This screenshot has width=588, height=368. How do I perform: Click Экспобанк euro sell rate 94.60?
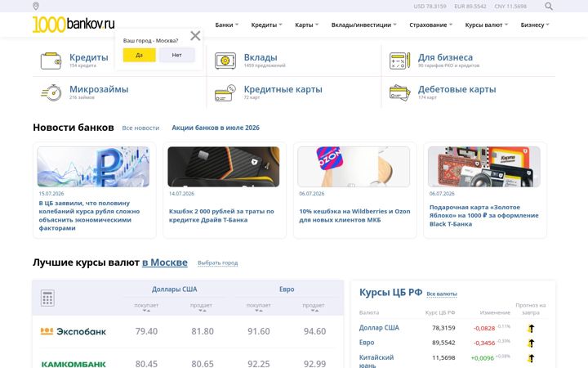pyautogui.click(x=314, y=331)
